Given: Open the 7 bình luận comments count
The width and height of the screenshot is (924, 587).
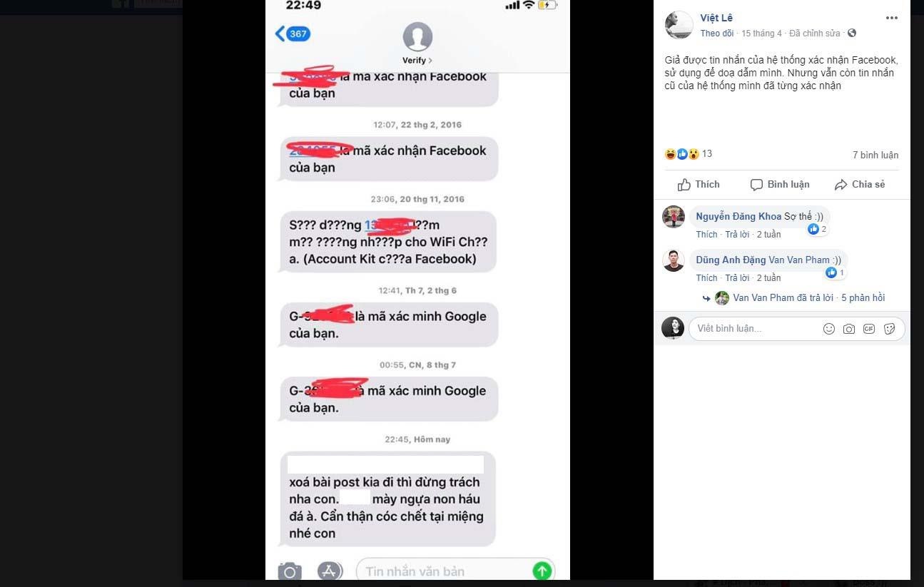Looking at the screenshot, I should (875, 155).
